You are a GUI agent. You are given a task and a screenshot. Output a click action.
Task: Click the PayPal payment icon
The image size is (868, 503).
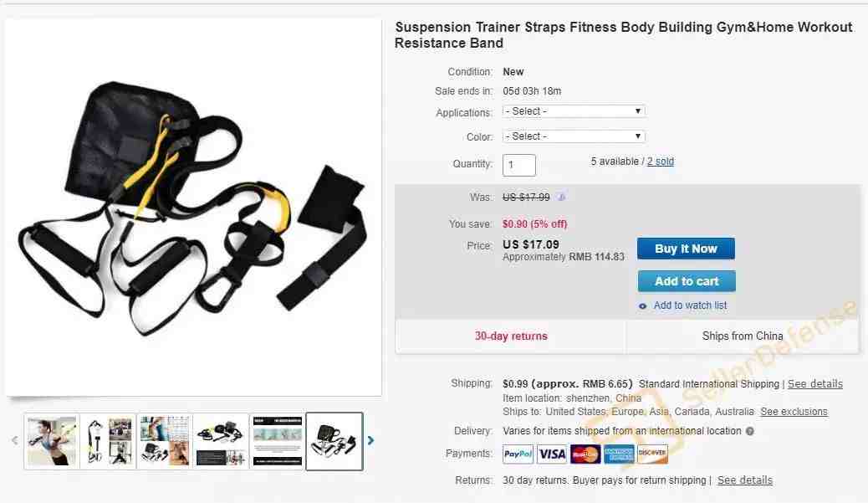(x=518, y=454)
